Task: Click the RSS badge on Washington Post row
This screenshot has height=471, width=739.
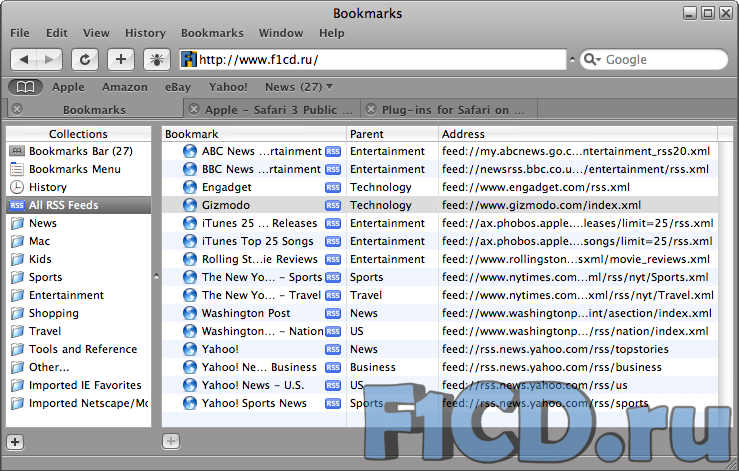Action: [333, 314]
